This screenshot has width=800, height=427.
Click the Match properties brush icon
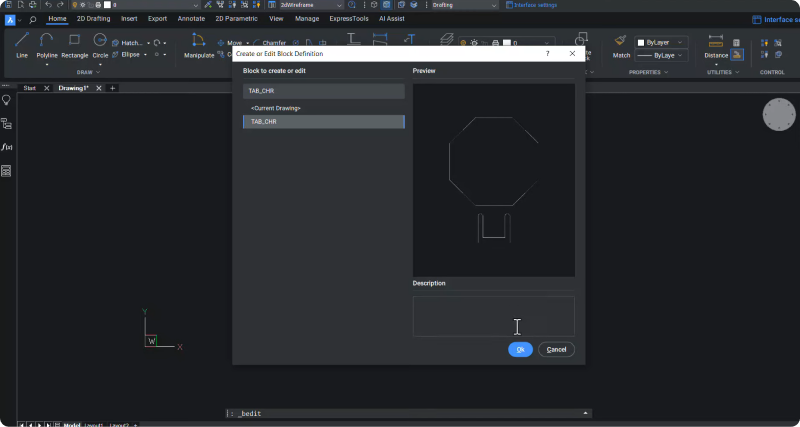click(621, 40)
